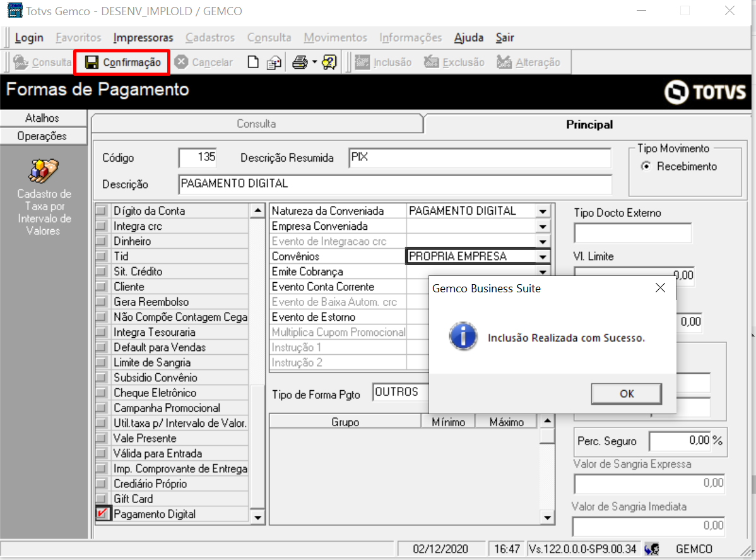This screenshot has width=756, height=560.
Task: Click OK in the success dialog
Action: [626, 393]
